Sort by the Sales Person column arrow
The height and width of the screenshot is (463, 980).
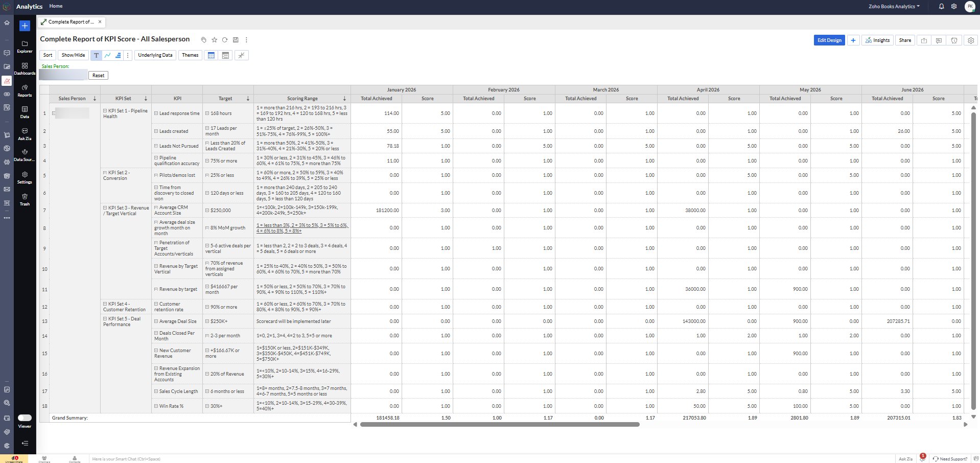click(x=95, y=99)
